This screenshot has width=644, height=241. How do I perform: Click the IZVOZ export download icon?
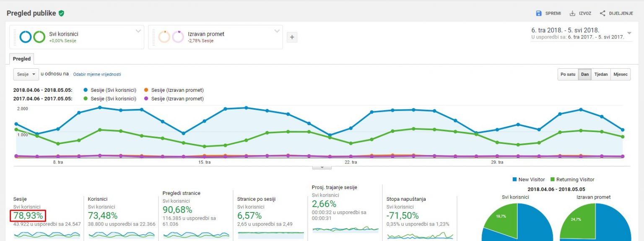[x=572, y=13]
